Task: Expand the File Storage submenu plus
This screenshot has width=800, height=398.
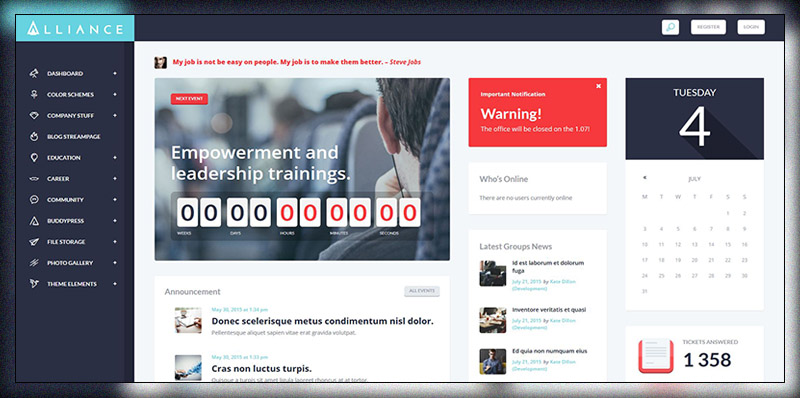Action: coord(115,242)
